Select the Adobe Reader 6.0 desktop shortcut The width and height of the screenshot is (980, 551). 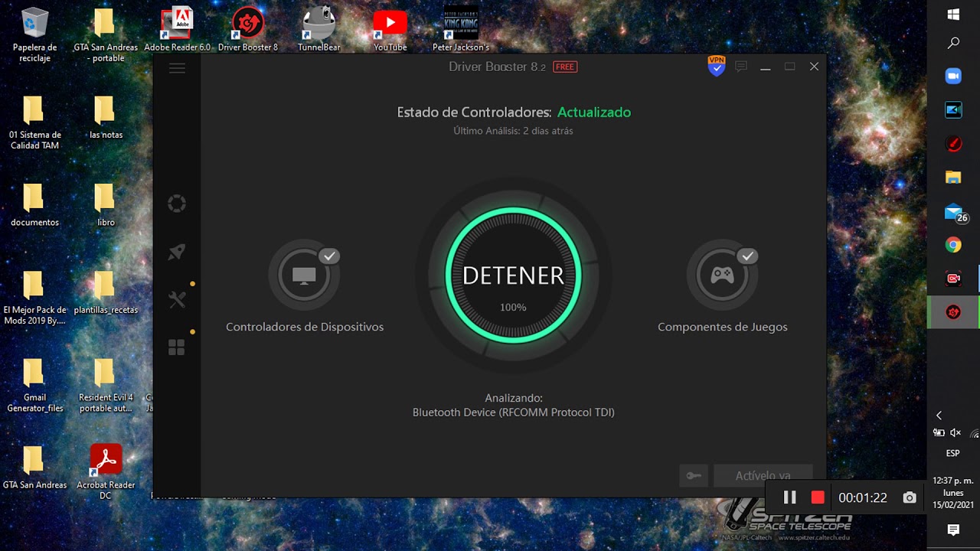(x=177, y=31)
